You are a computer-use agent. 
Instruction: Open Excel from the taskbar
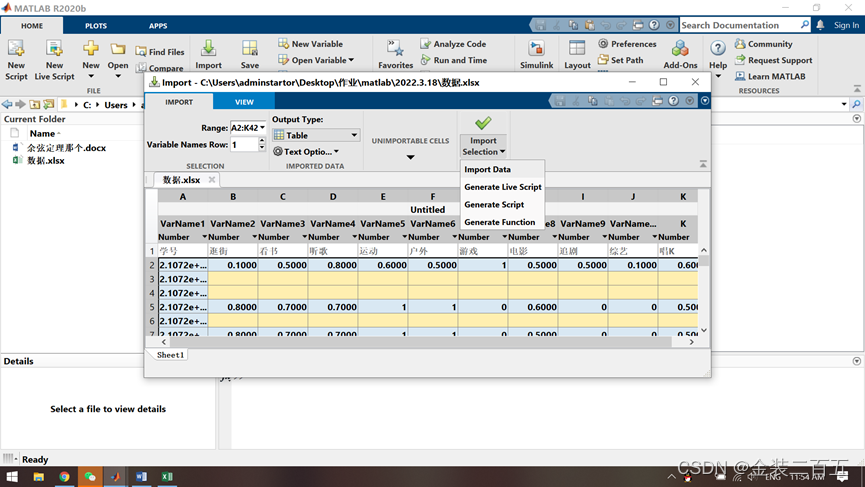167,477
